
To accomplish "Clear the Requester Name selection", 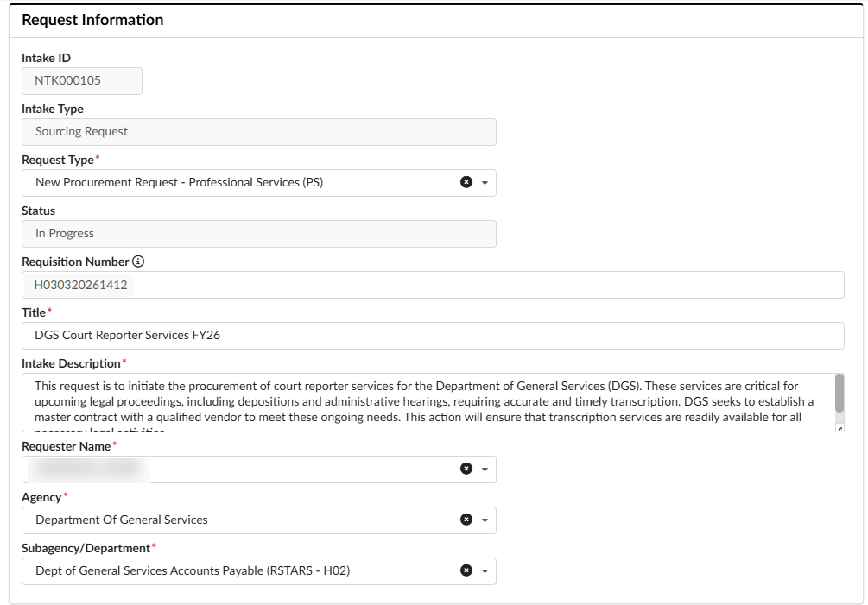I will coord(466,469).
